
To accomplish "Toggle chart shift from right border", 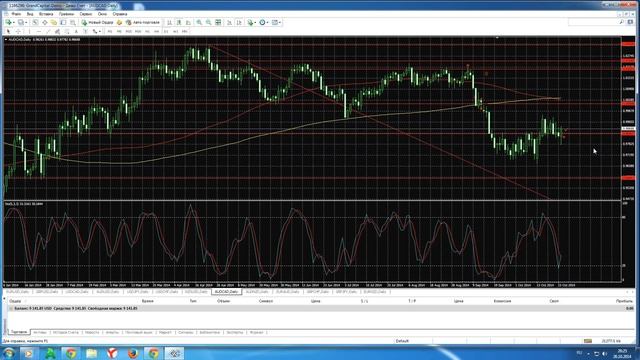I will tap(239, 22).
